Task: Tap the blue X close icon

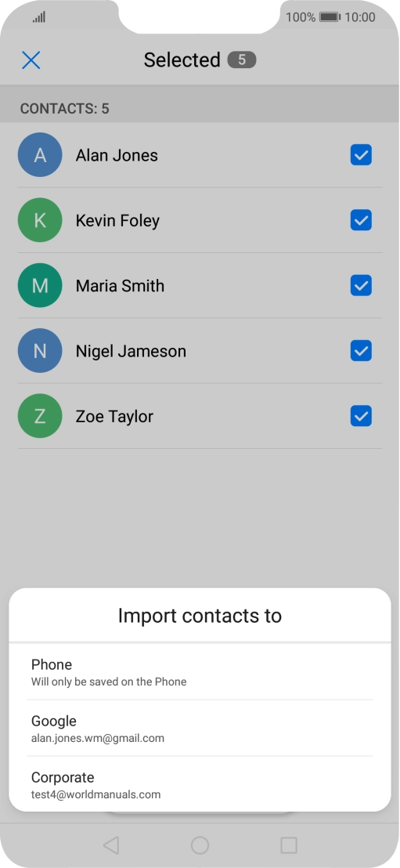Action: click(x=31, y=60)
